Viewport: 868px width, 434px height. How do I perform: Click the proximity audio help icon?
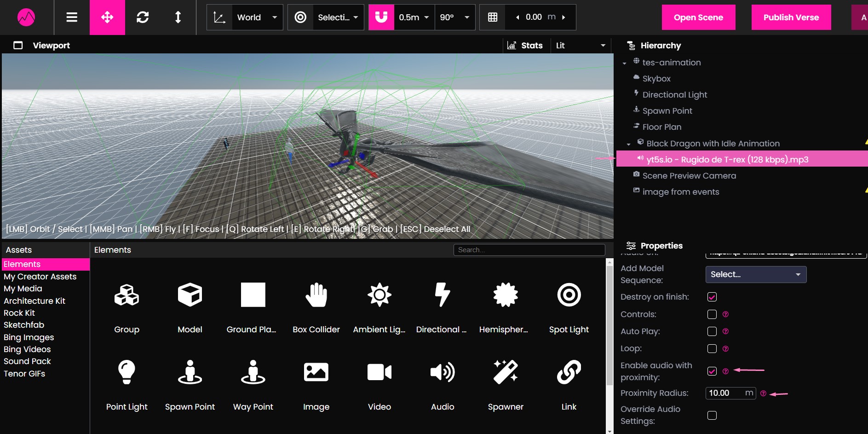(x=725, y=371)
